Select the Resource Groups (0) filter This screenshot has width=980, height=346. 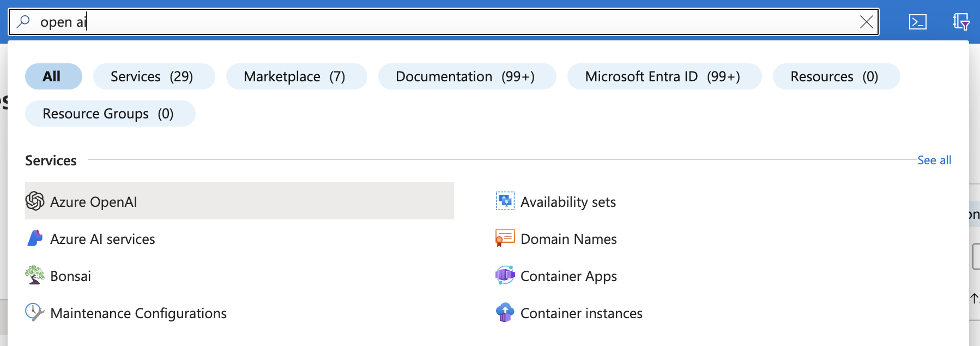(x=110, y=114)
